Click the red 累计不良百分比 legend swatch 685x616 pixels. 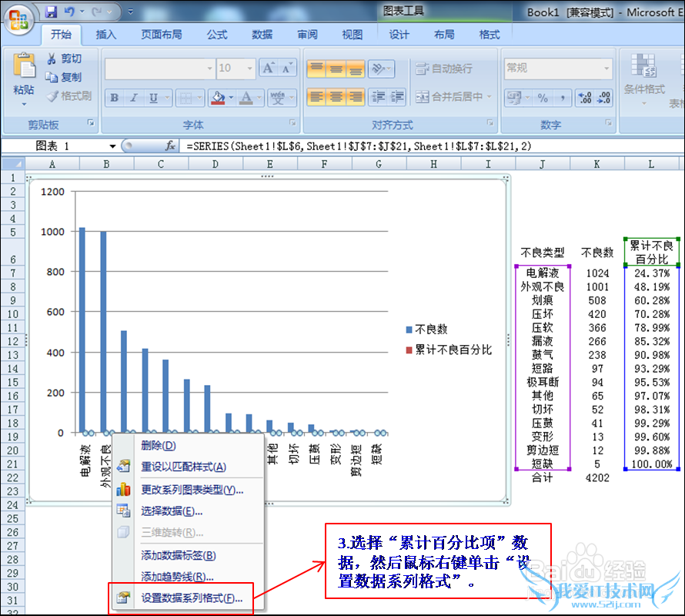pos(409,350)
